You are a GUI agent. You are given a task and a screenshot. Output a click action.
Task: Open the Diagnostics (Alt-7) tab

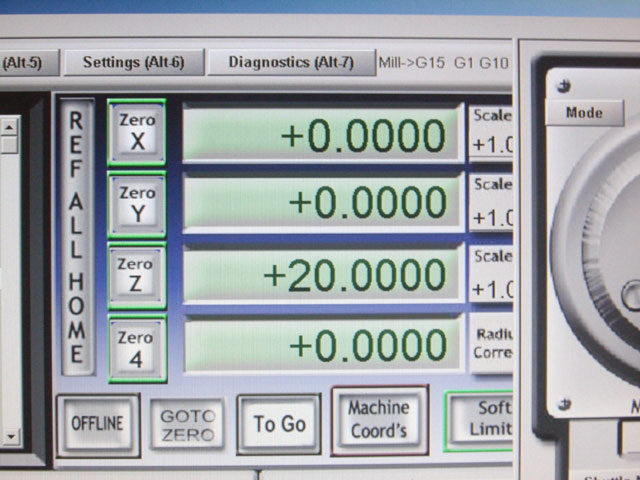pyautogui.click(x=291, y=62)
